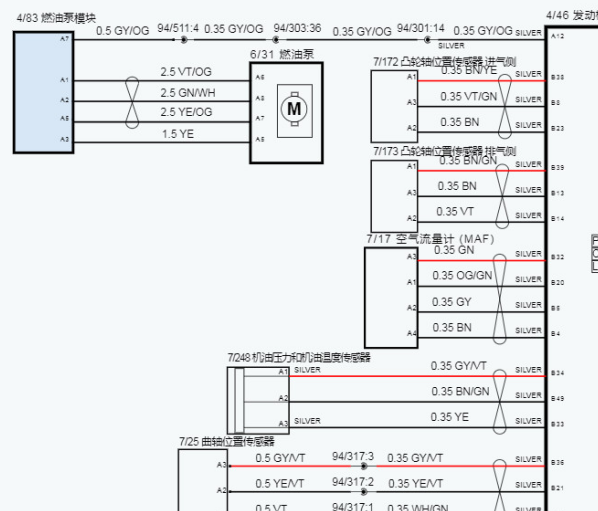Viewport: 598px width, 511px height.
Task: Select wire label 0.35 YE/VT
Action: 415,484
